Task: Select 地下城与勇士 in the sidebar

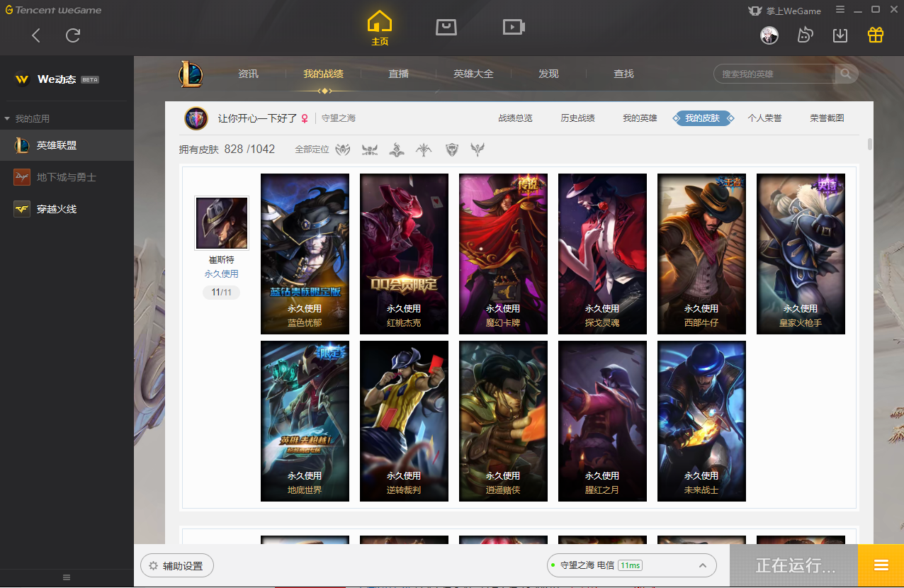Action: point(67,177)
